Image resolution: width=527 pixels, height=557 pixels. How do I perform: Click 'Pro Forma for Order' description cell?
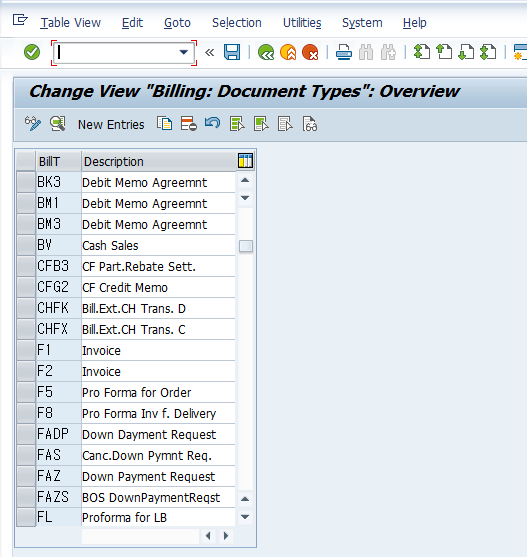coord(158,392)
